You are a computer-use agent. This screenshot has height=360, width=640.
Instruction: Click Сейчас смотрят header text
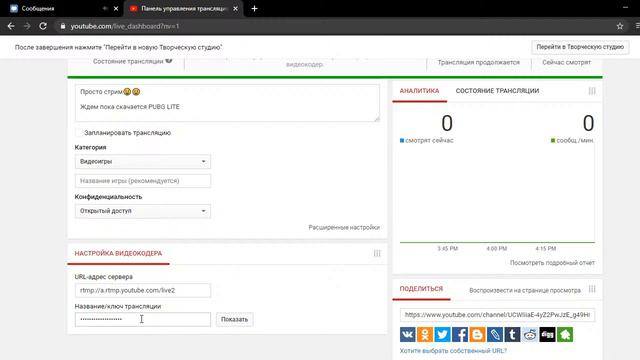point(566,62)
